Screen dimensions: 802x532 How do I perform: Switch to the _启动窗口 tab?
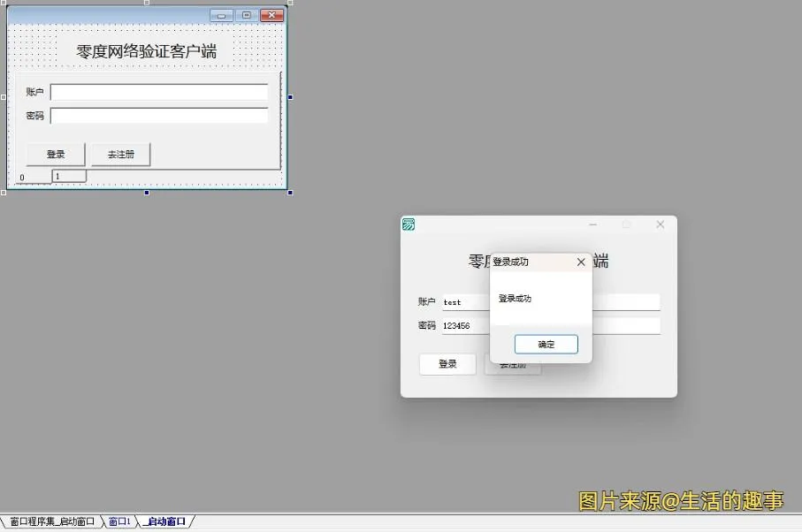pos(164,521)
